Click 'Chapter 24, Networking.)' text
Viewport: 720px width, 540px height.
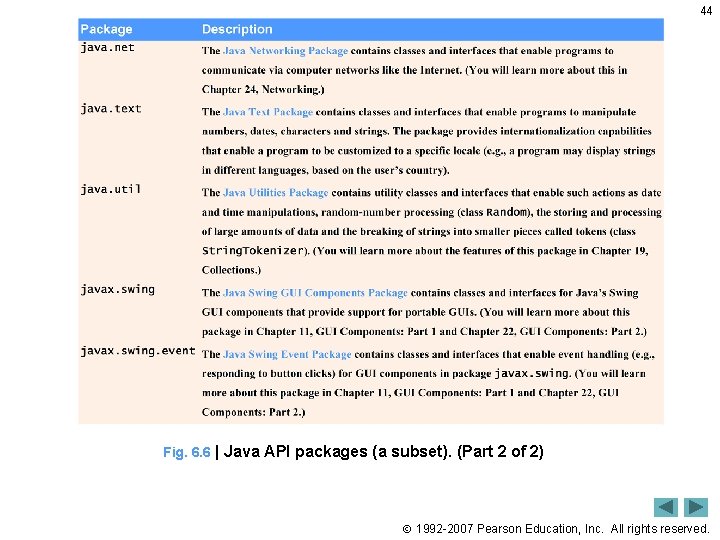point(263,90)
